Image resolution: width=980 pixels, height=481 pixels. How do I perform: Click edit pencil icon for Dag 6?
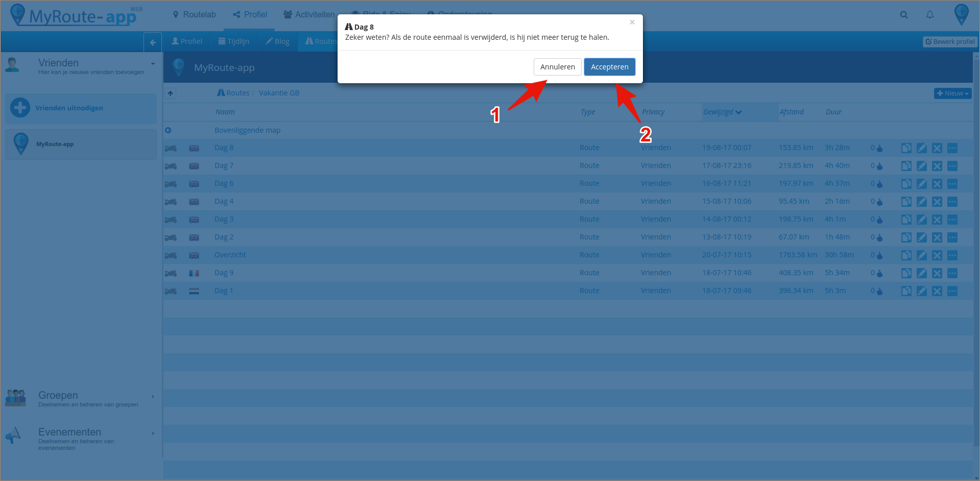[922, 184]
